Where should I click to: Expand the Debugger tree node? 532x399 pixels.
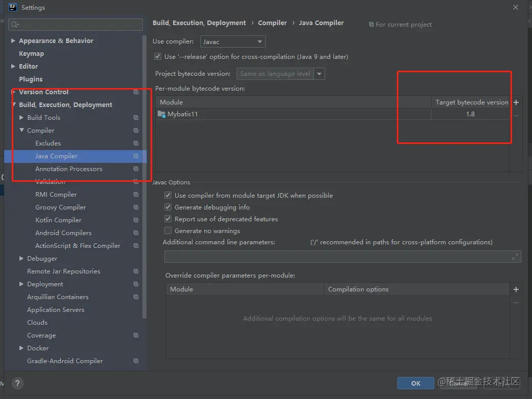(22, 259)
